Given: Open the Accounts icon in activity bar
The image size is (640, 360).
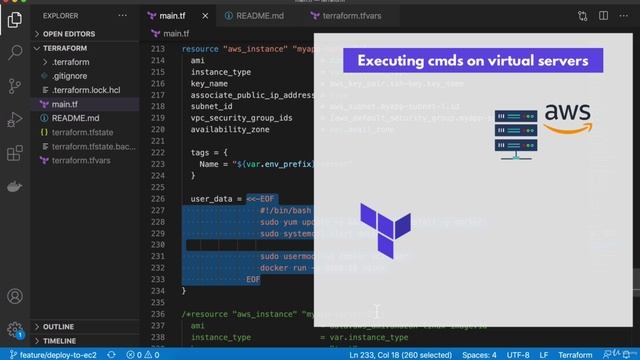Looking at the screenshot, I should pyautogui.click(x=15, y=296).
